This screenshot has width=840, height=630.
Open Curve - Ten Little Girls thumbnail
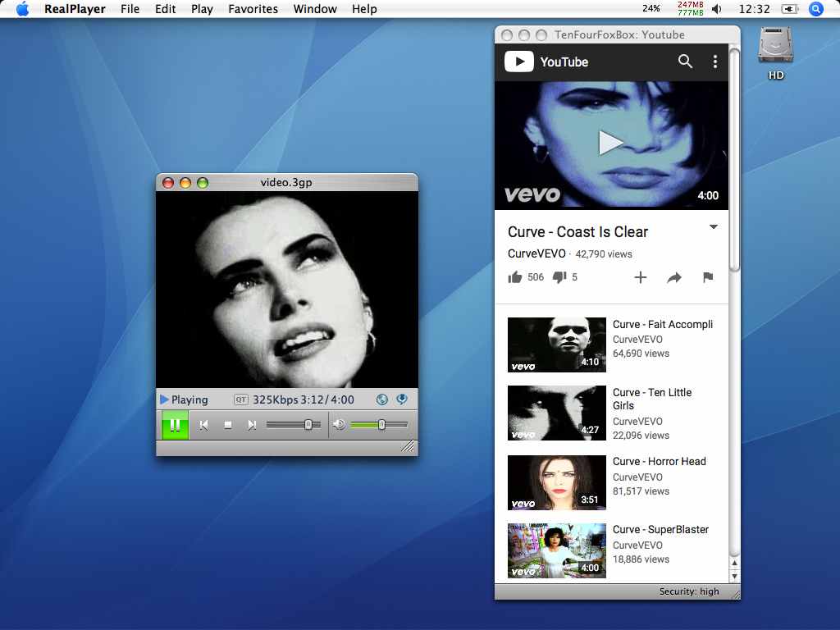coord(557,413)
